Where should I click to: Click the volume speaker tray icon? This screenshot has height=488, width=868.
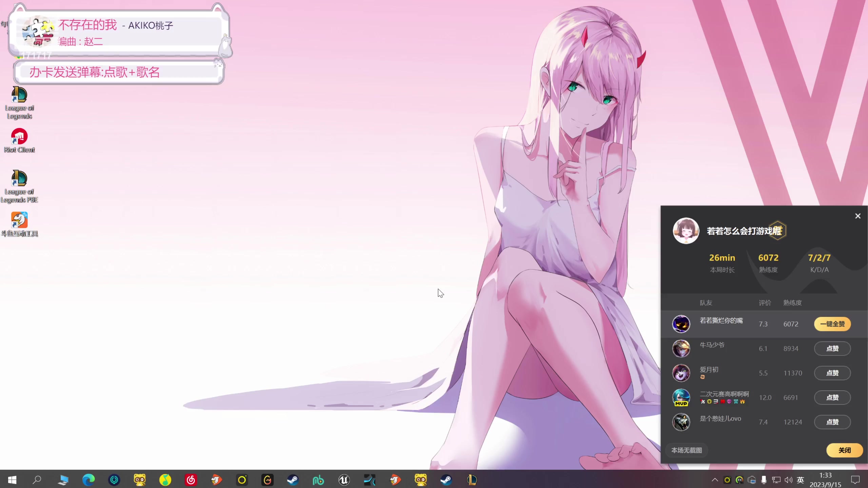(x=788, y=480)
